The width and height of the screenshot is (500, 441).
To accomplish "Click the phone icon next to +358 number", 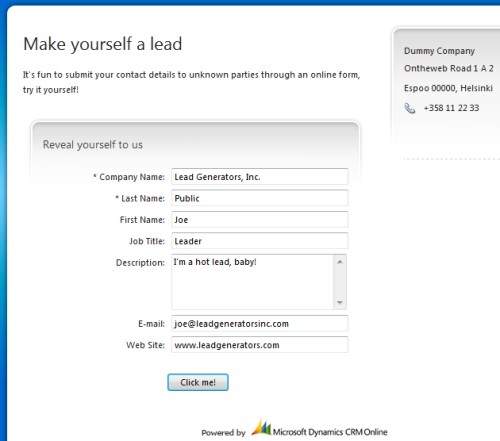I will [x=410, y=108].
